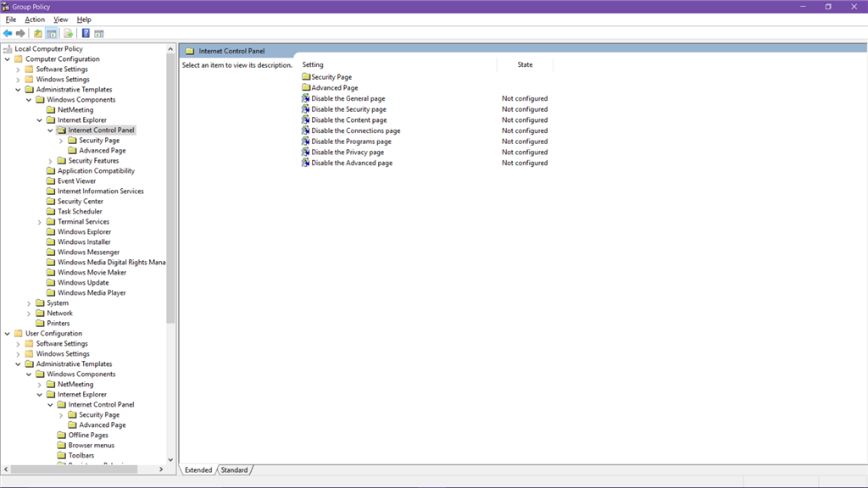Open Help via the question mark toolbar icon
Screen dimensions: 868x488
pyautogui.click(x=85, y=34)
